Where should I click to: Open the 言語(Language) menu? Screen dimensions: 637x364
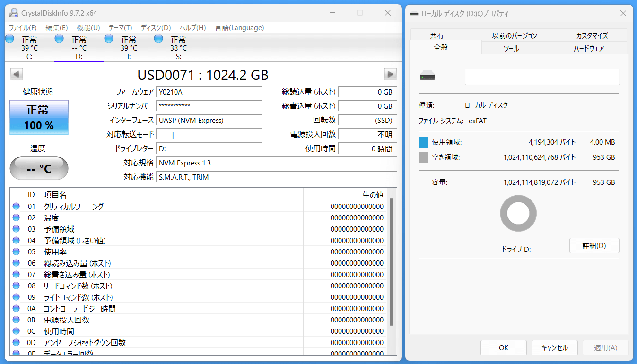point(239,28)
